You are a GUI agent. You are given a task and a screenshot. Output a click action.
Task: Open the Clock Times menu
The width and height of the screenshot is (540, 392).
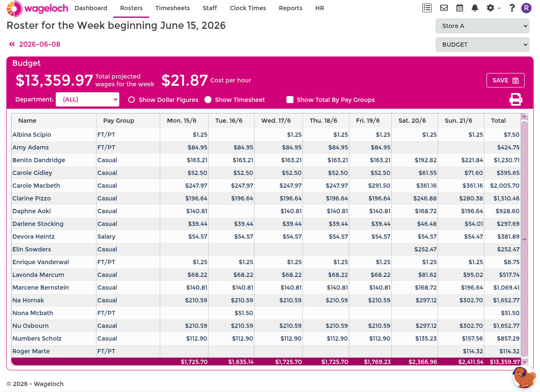click(248, 8)
